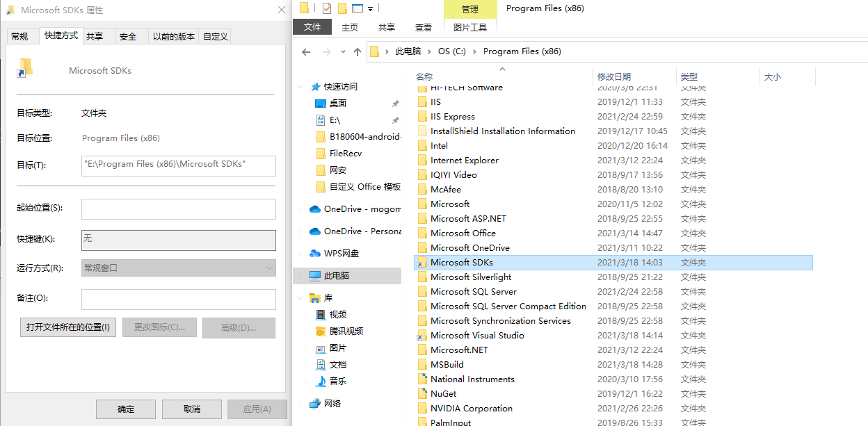Click the 应用 button
Screen dimensions: 868x426
[x=257, y=409]
